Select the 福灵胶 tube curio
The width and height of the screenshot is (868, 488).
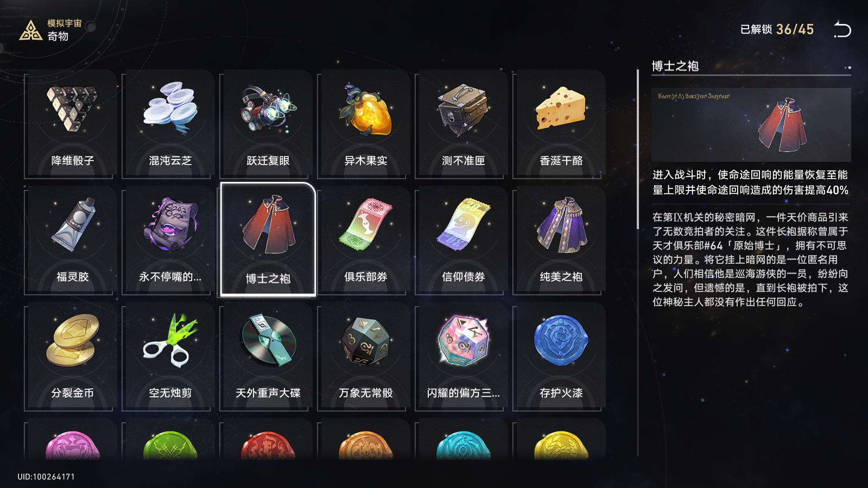point(71,240)
